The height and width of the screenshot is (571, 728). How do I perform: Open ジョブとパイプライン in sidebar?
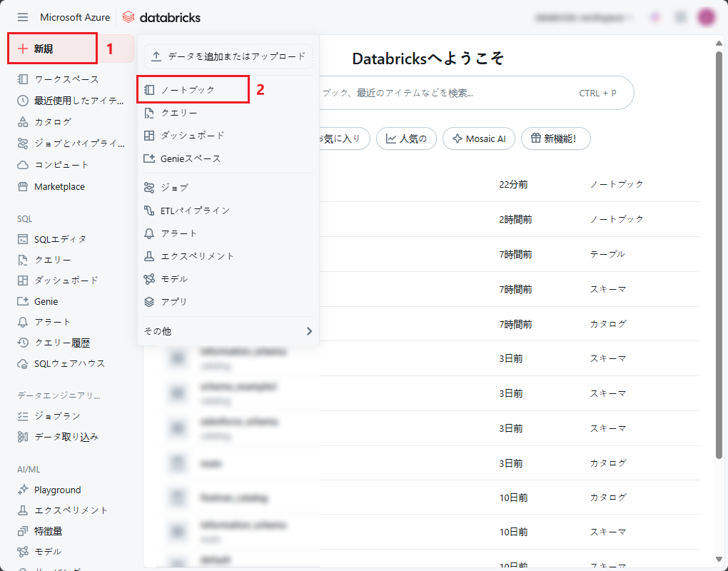(71, 143)
